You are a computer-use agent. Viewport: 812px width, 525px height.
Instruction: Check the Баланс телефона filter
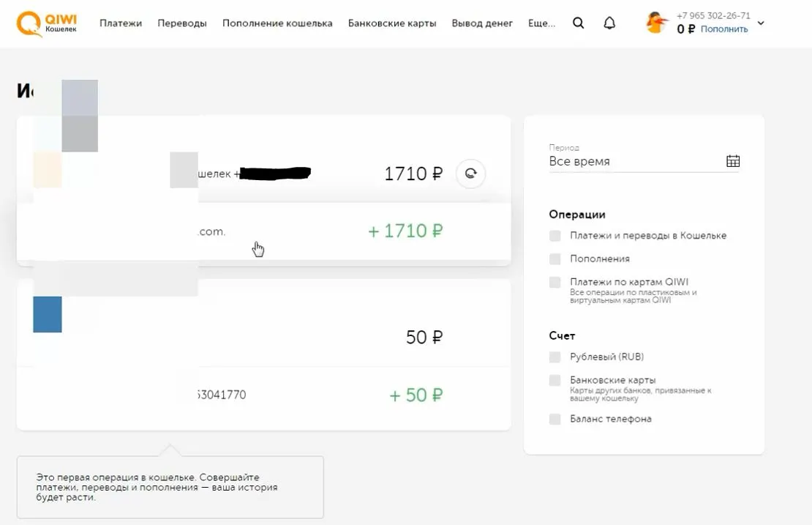(555, 420)
